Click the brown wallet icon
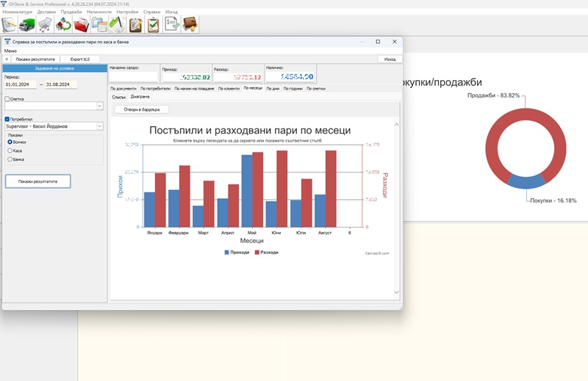This screenshot has height=381, width=588. click(190, 25)
